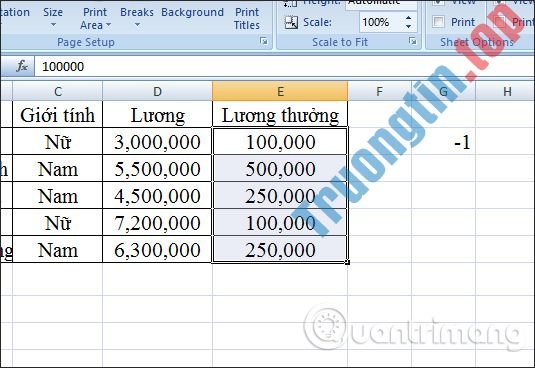The width and height of the screenshot is (535, 368).
Task: Open the Scale to Fit dialog launcher
Action: (x=413, y=41)
